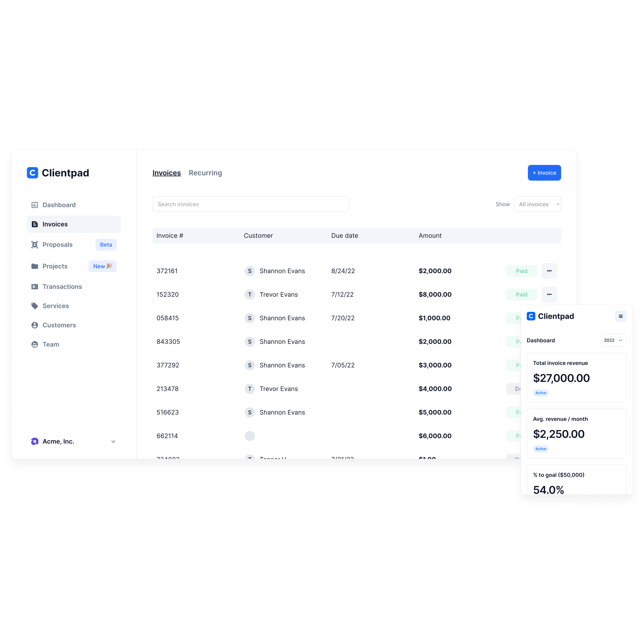Click the Projects sidebar icon
The width and height of the screenshot is (644, 644).
click(34, 265)
